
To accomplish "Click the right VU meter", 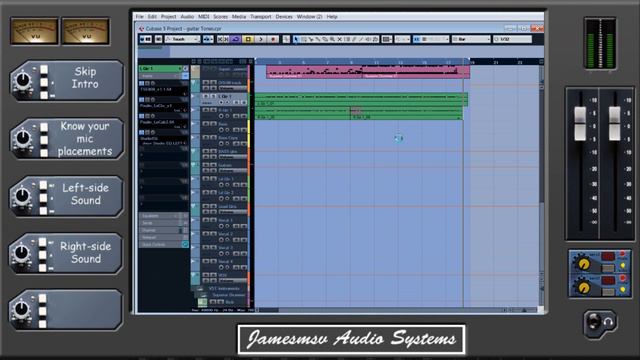I will (x=86, y=31).
